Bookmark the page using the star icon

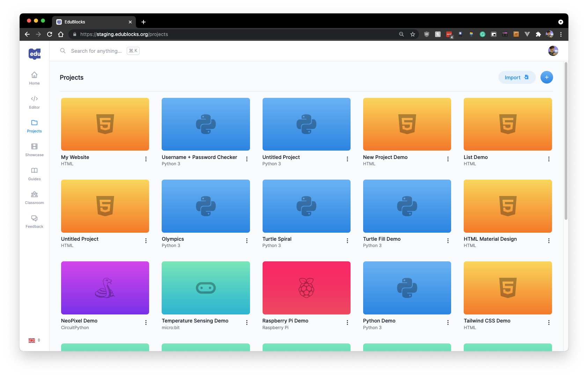(413, 34)
